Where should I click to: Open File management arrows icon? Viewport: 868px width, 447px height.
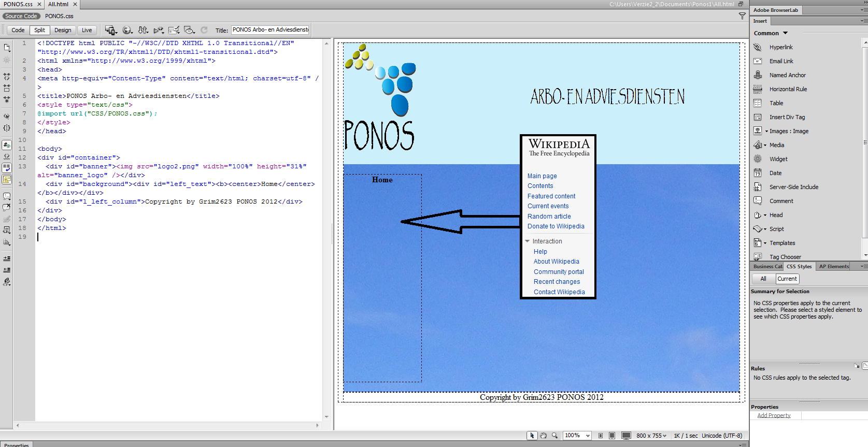click(143, 30)
